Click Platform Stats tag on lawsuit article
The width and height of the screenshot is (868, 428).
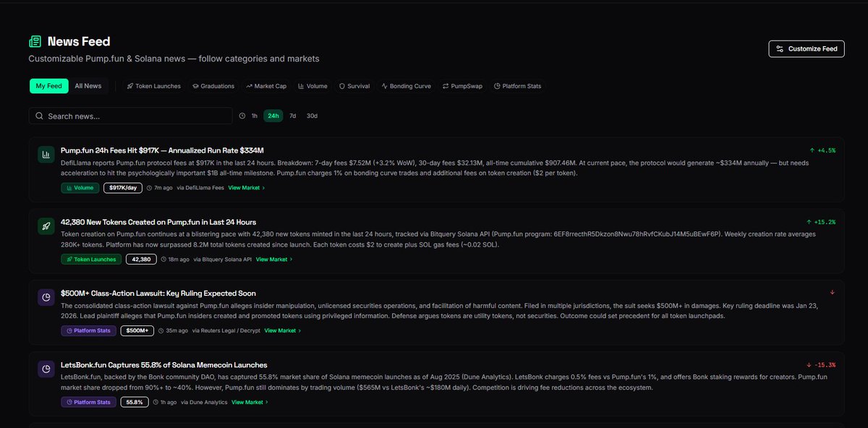[x=88, y=330]
